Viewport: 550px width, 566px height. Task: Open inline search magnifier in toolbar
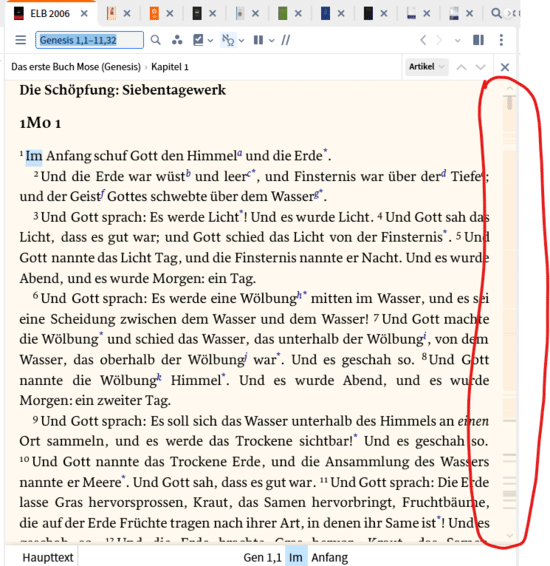pos(156,40)
